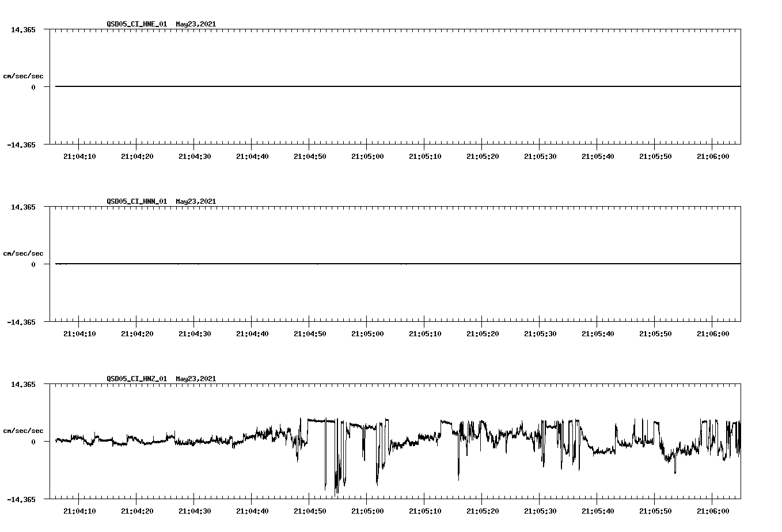Click the 21:04:10 tick label on top plot
The height and width of the screenshot is (532, 782).
[x=81, y=155]
